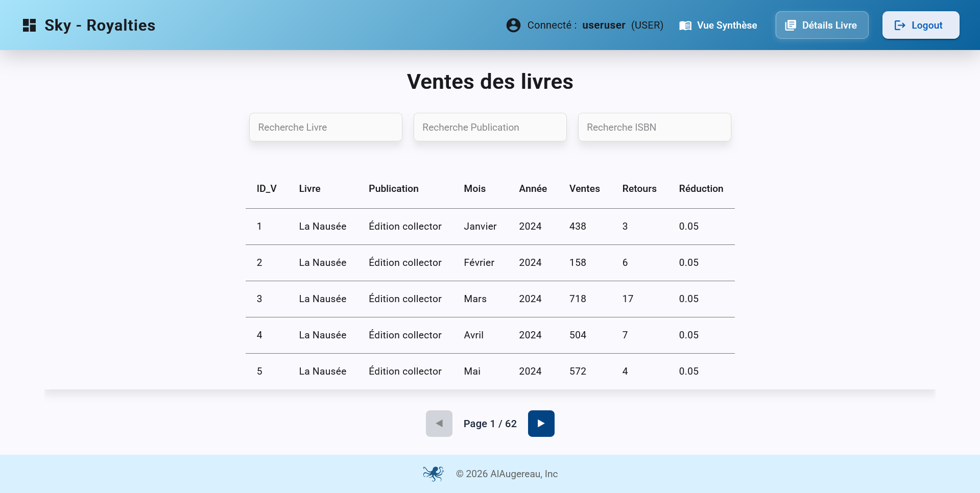Click the previous page arrow button
Viewport: 980px width, 493px height.
(439, 424)
